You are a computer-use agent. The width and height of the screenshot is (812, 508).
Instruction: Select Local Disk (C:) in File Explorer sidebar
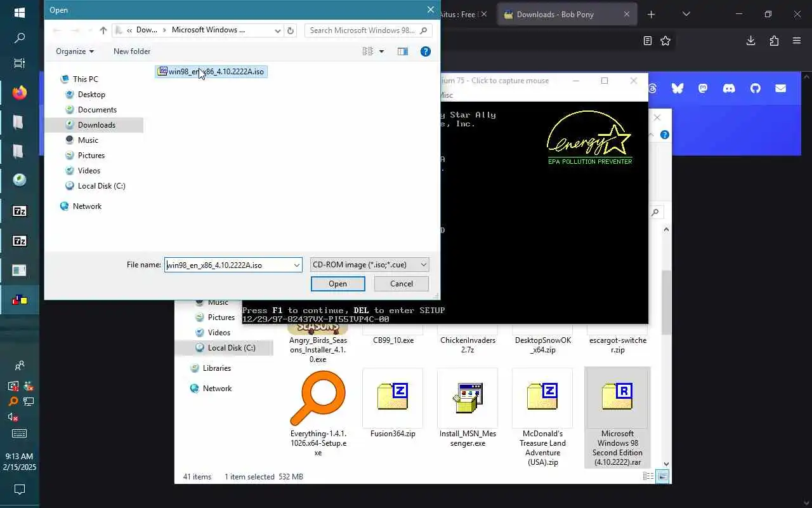pyautogui.click(x=232, y=348)
